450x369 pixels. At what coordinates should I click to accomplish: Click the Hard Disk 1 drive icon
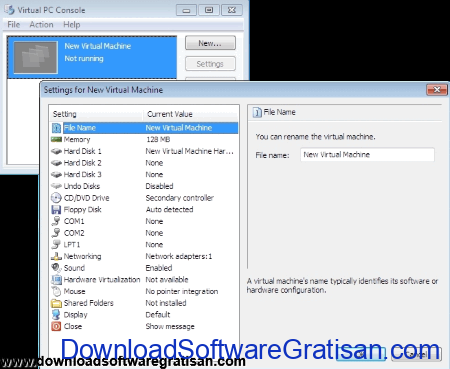point(56,151)
